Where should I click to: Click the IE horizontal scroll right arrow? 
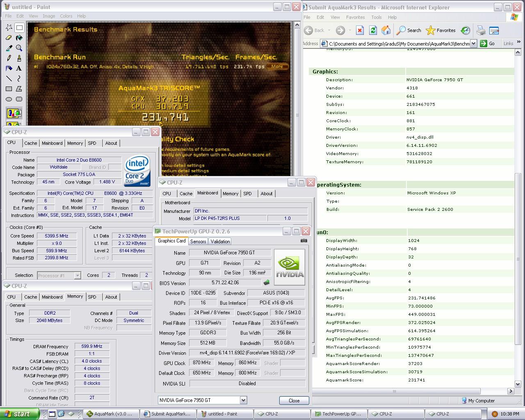pos(511,391)
